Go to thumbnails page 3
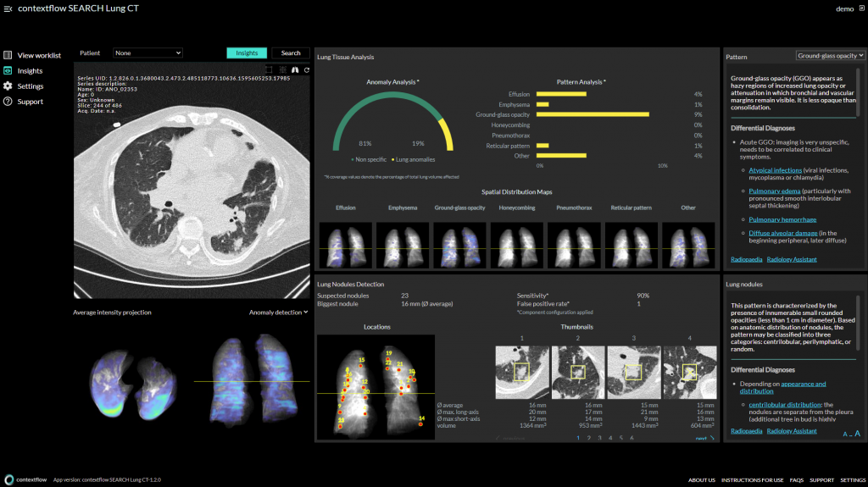The width and height of the screenshot is (868, 487). pos(599,439)
